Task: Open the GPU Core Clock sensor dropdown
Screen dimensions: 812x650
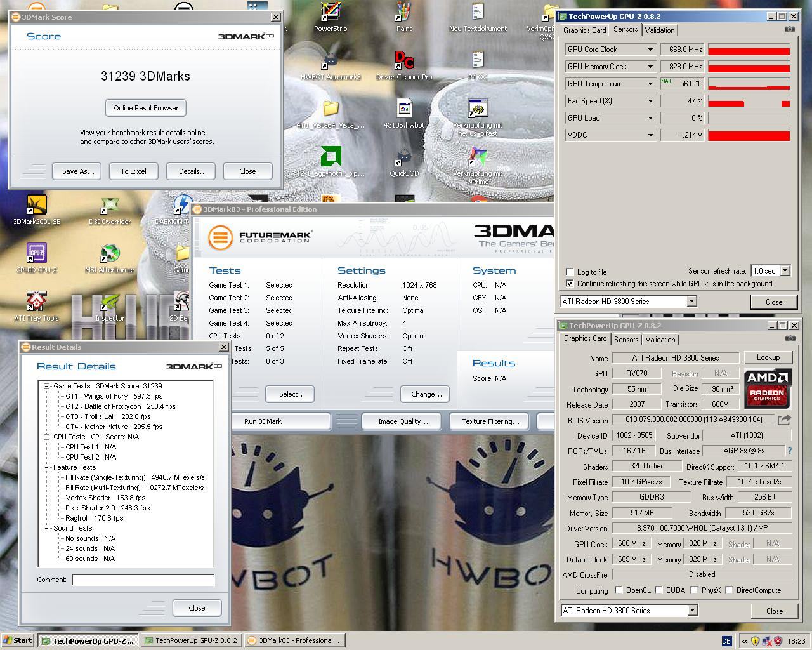Action: 650,50
